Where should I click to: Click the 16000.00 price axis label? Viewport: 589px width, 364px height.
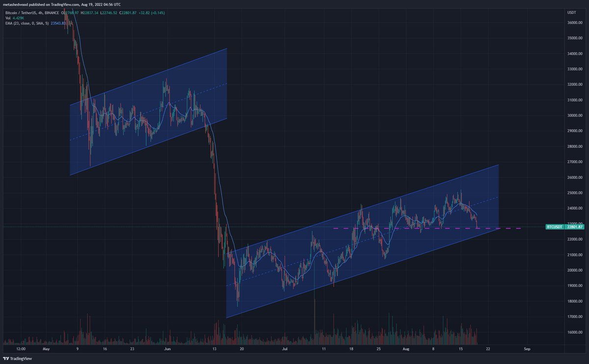coord(574,333)
